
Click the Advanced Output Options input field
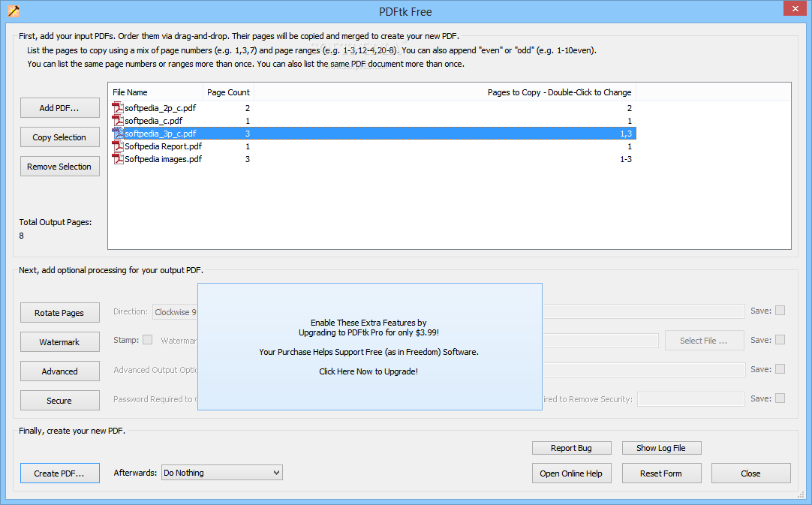tap(644, 370)
